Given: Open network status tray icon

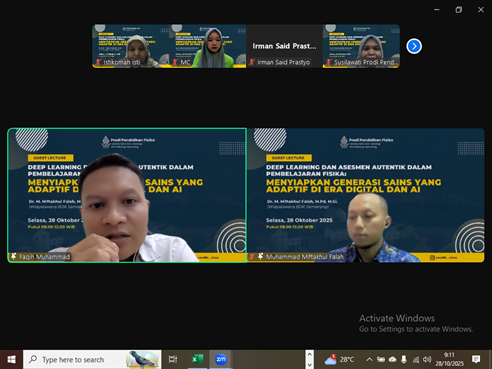Looking at the screenshot, I should click(x=416, y=359).
